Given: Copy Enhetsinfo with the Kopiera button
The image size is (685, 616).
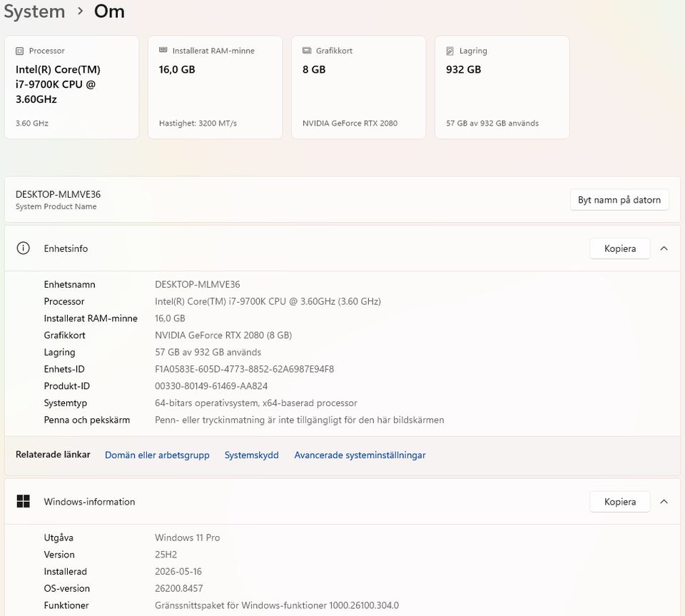Looking at the screenshot, I should [620, 248].
